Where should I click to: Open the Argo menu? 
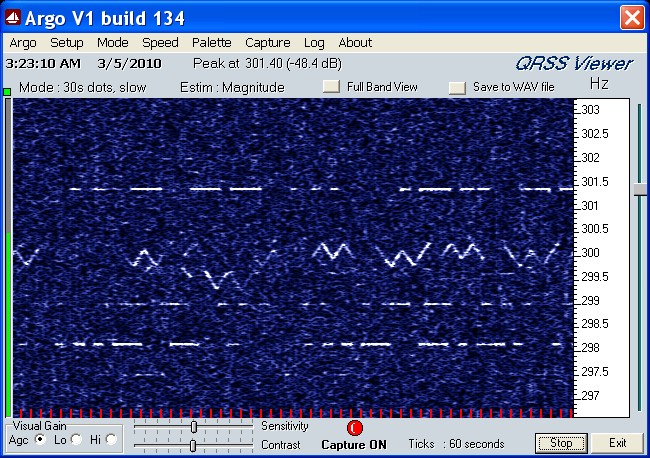coord(23,43)
